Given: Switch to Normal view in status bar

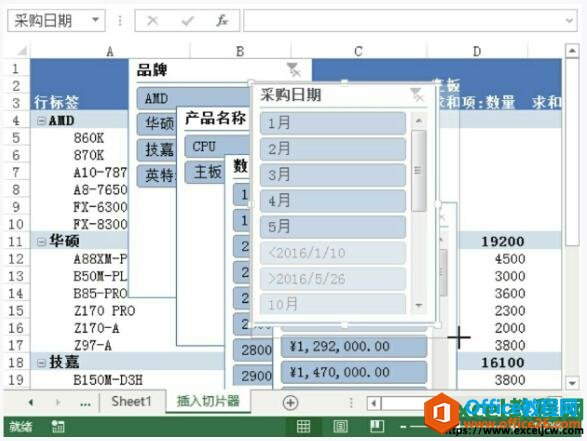Looking at the screenshot, I should point(303,426).
